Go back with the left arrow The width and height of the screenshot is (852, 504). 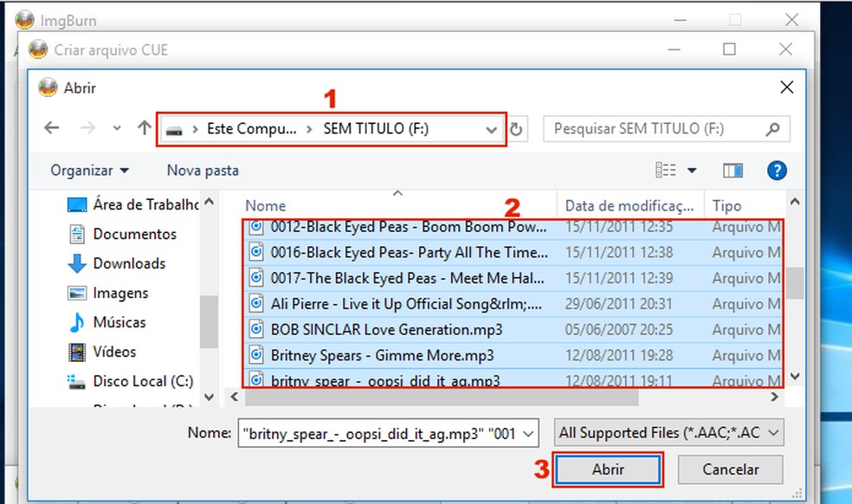coord(52,128)
